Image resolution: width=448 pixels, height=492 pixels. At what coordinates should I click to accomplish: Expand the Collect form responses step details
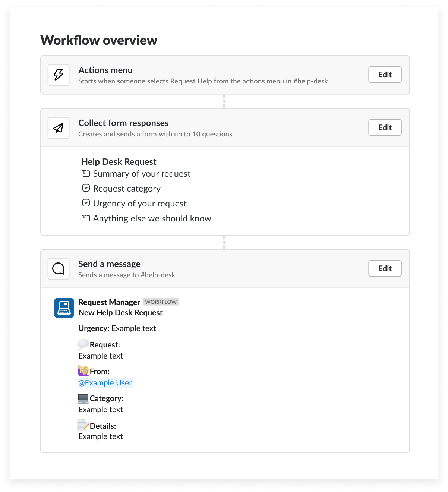click(123, 123)
